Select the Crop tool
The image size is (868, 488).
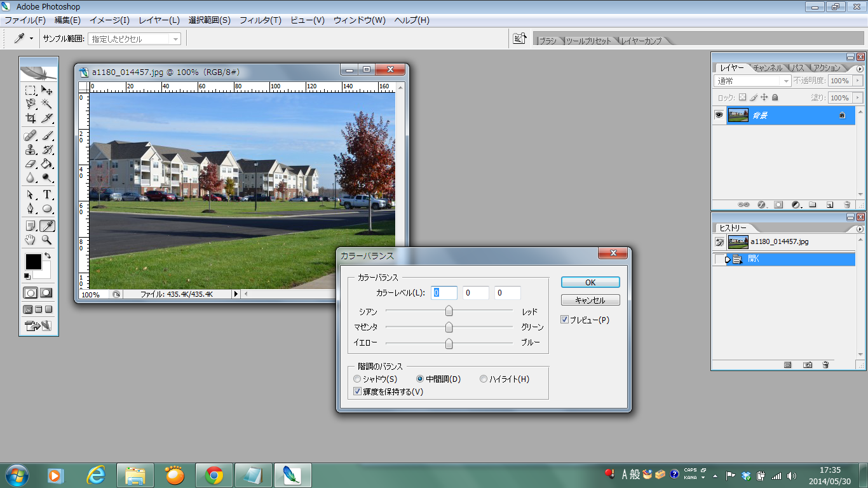coord(31,118)
